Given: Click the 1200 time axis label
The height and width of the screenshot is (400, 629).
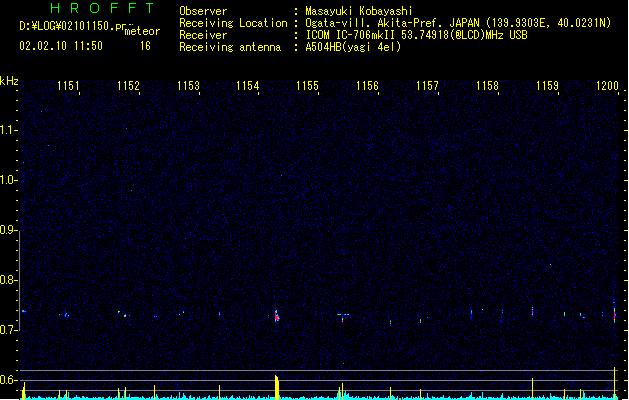Looking at the screenshot, I should pos(607,85).
